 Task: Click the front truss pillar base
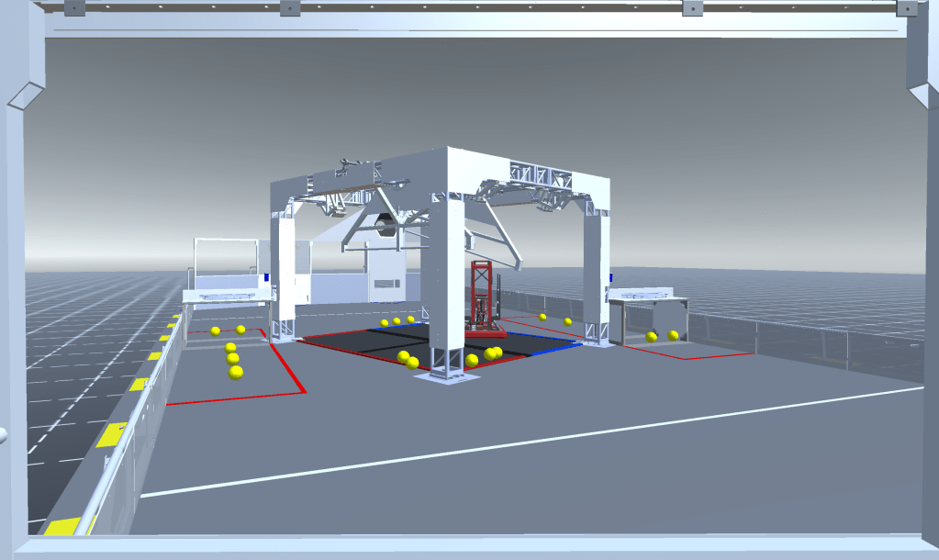pyautogui.click(x=446, y=372)
